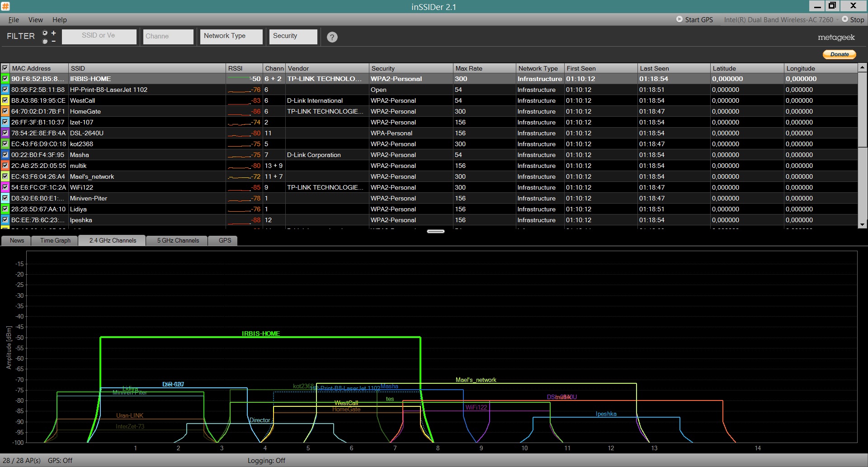868x467 pixels.
Task: Expand the Intel Dual Band Wireless adapter dropdown
Action: coord(781,19)
